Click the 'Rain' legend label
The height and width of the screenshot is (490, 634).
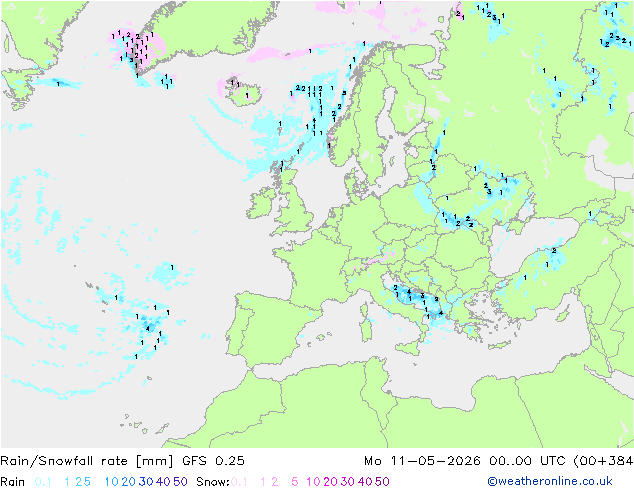coord(13,482)
